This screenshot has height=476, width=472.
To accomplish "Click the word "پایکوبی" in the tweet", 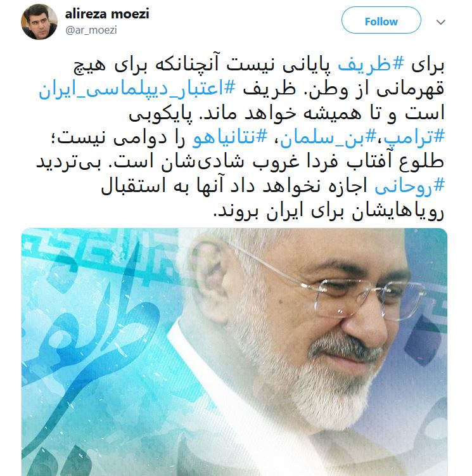I will tap(156, 114).
